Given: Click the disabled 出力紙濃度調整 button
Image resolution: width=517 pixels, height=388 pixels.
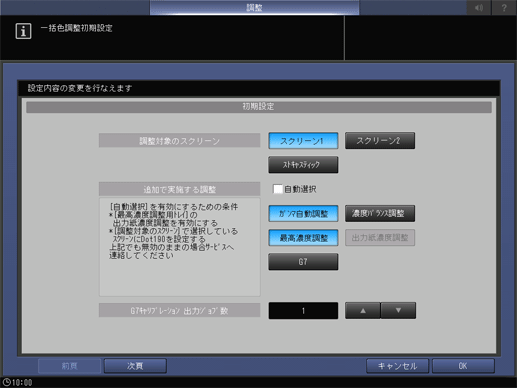Looking at the screenshot, I should tap(380, 238).
